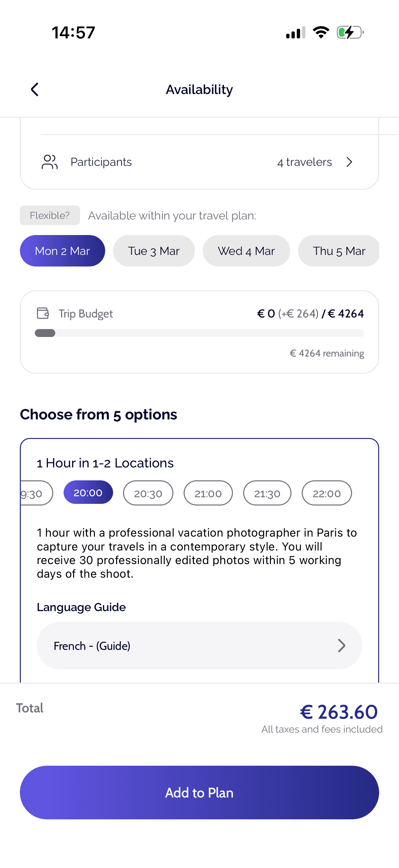Select the 21:00 time slot

(208, 493)
